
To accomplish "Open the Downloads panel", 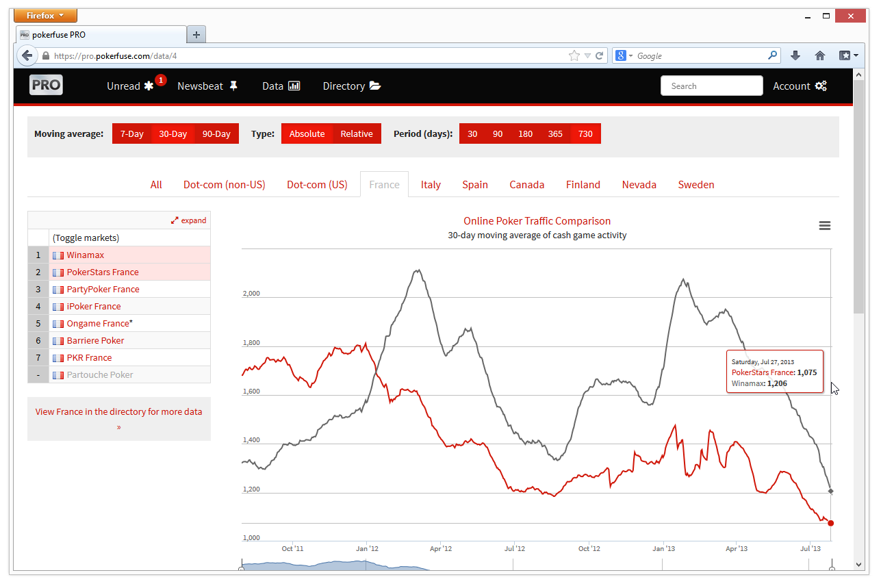I will 795,56.
